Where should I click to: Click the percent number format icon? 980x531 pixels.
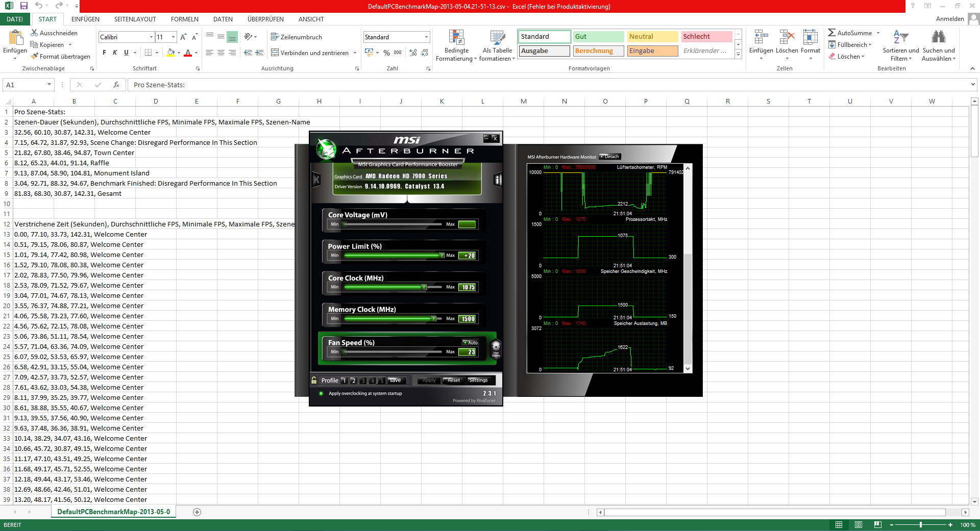[386, 53]
